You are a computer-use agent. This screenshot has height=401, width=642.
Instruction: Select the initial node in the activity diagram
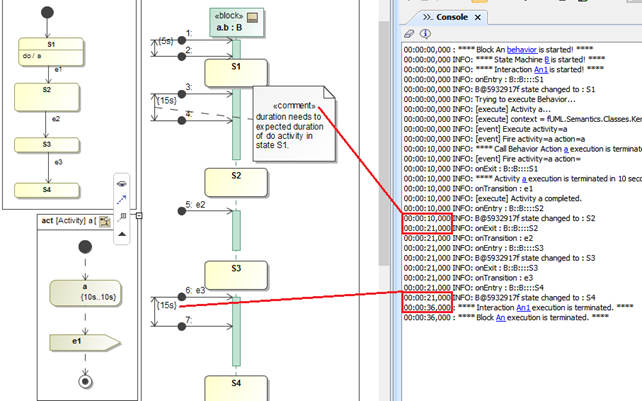pyautogui.click(x=85, y=247)
